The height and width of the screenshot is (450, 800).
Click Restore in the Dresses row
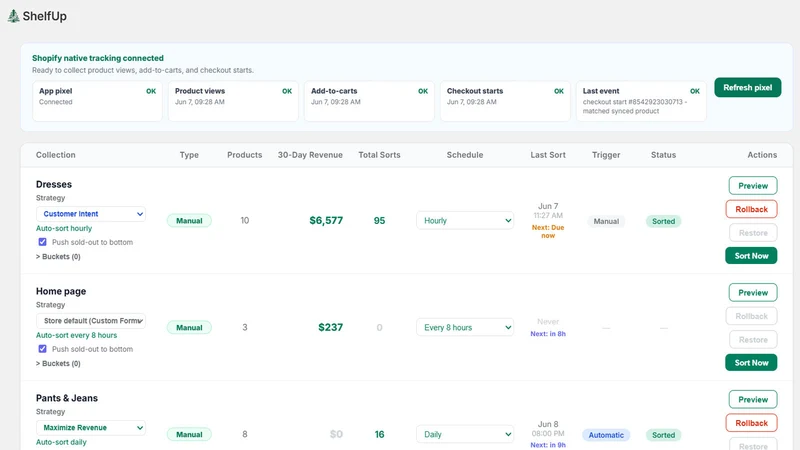coord(753,233)
